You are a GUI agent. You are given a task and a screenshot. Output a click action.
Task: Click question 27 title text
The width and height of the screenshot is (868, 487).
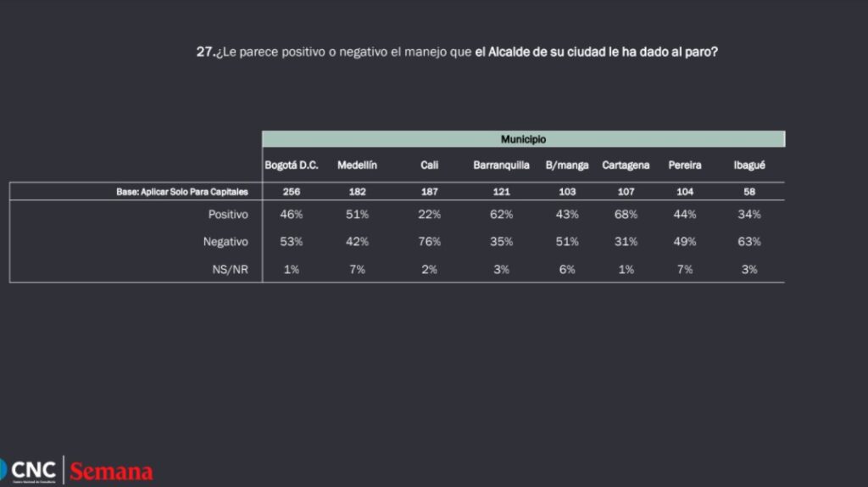tap(458, 52)
